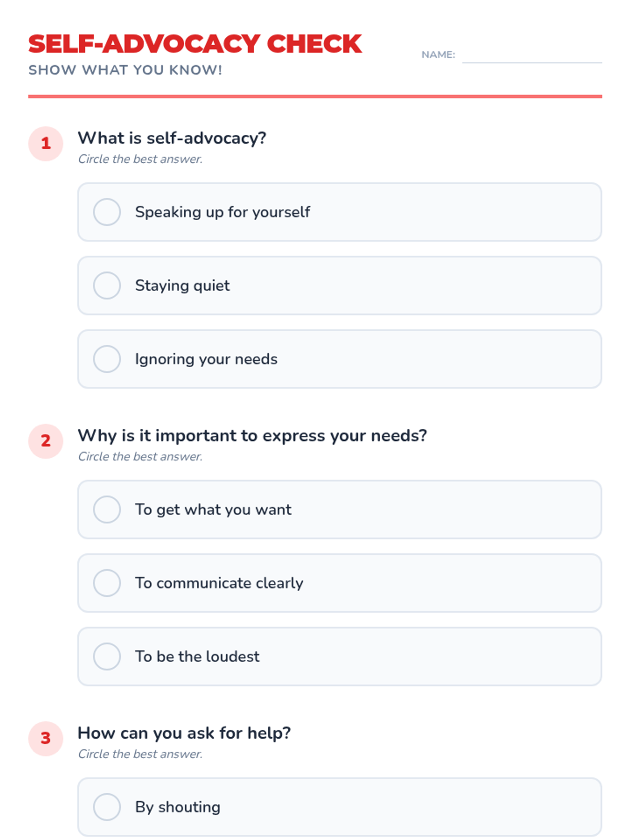Click the 'What is self-advocacy?' question heading
Screen dimensions: 630x840
click(172, 138)
